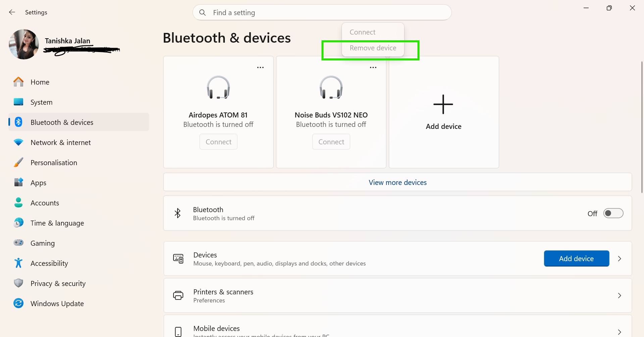Choose Remove device in context menu
This screenshot has height=337, width=644.
(373, 48)
